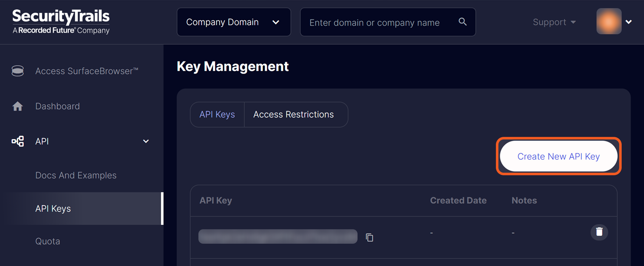Open Docs And Examples in sidebar
The width and height of the screenshot is (644, 266).
point(76,175)
